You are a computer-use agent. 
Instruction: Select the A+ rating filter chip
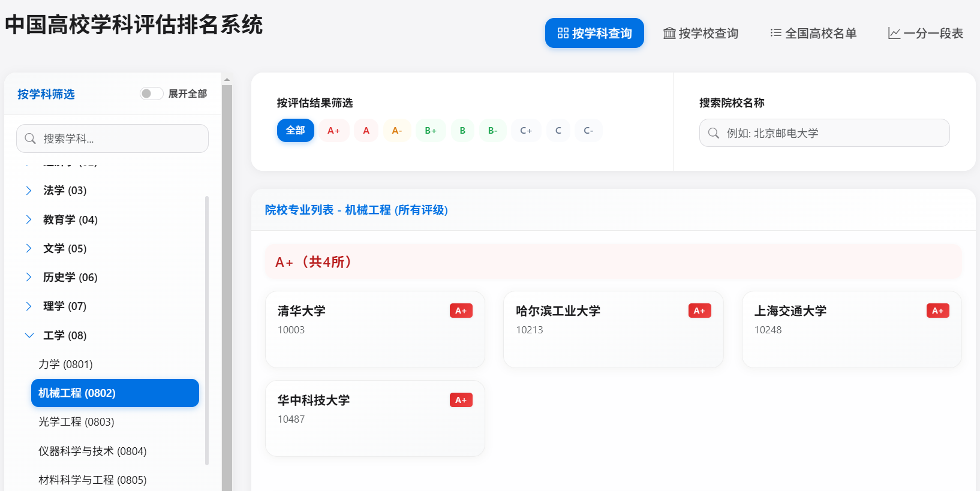click(x=333, y=131)
